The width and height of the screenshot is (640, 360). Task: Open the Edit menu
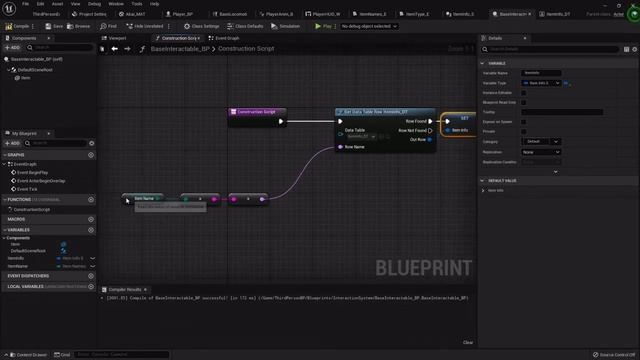pos(40,4)
